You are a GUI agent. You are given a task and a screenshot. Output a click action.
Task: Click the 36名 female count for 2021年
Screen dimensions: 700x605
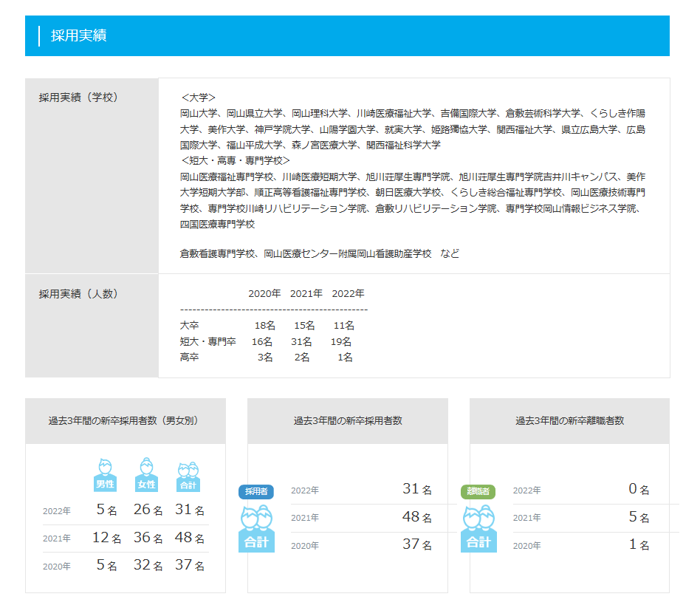point(148,538)
